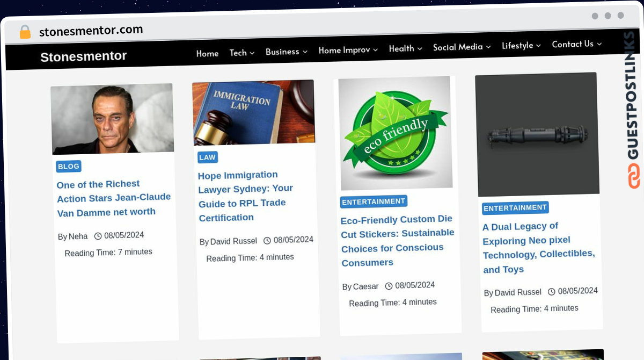Click the clock icon on the Neo pixel card
The image size is (644, 360).
pos(551,292)
